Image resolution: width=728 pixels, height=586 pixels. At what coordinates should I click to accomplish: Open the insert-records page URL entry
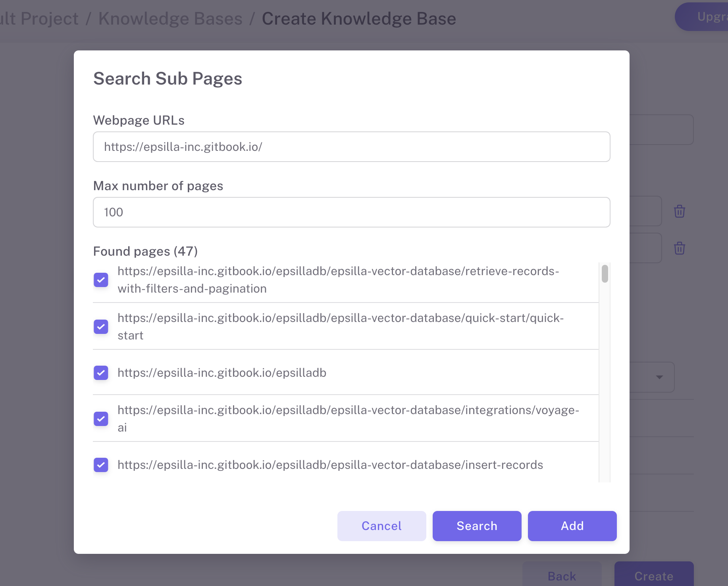(x=330, y=465)
